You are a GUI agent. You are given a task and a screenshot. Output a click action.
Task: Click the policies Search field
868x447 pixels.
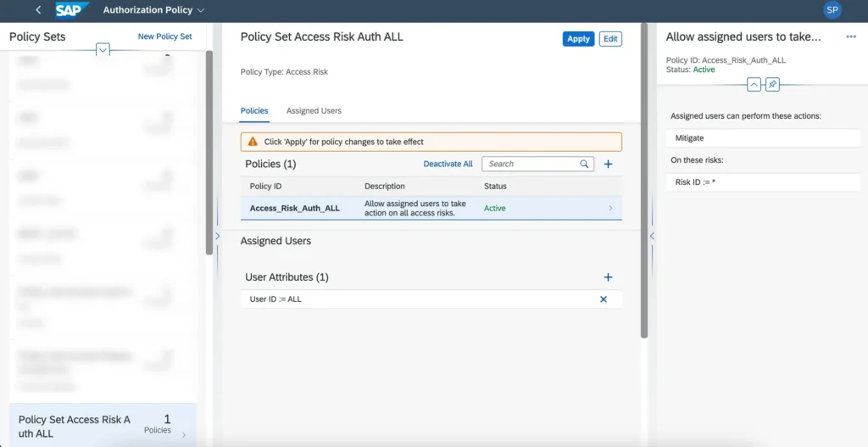pyautogui.click(x=530, y=164)
